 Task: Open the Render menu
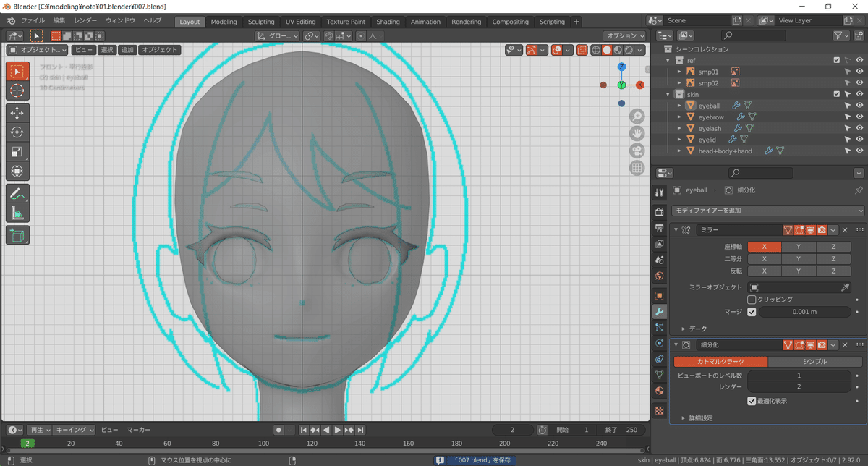(85, 21)
